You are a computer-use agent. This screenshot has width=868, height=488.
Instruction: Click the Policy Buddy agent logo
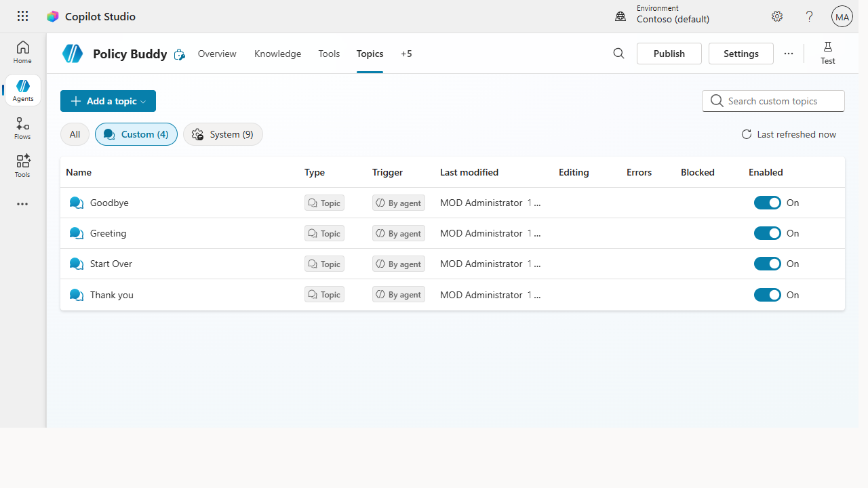pos(73,54)
